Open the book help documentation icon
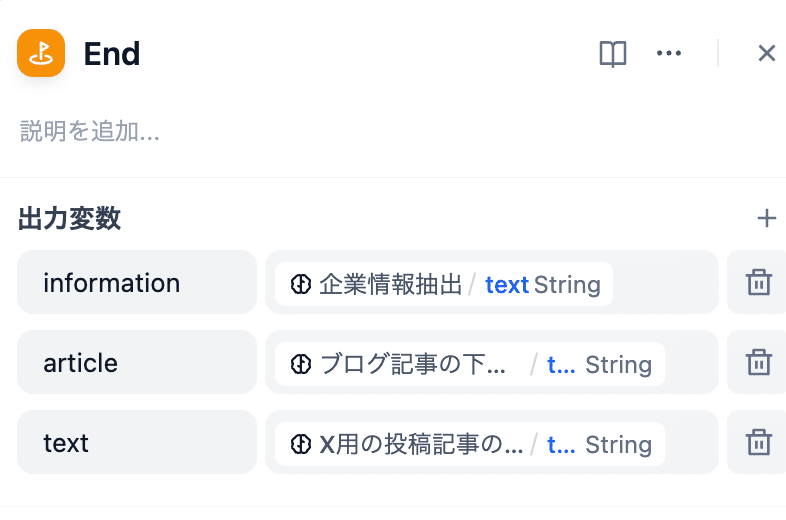The width and height of the screenshot is (786, 520). tap(613, 53)
